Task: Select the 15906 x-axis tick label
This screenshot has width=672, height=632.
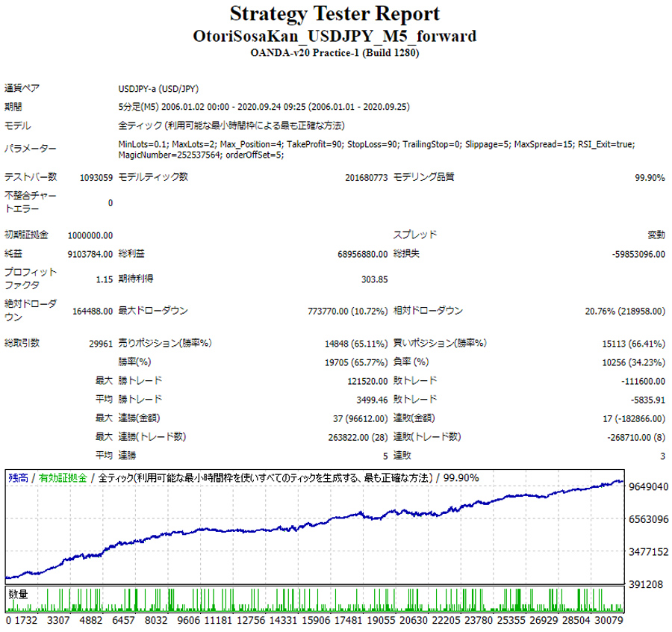Action: [317, 621]
